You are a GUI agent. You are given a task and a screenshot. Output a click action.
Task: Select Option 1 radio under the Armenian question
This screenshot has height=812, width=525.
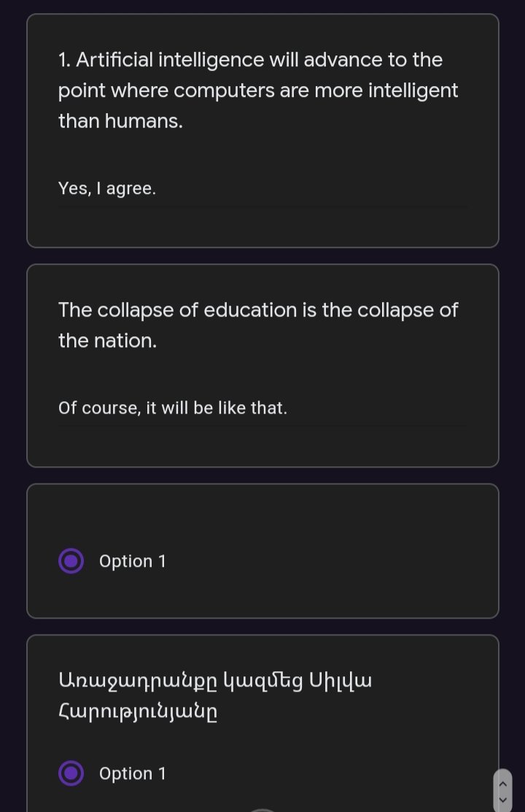pos(71,773)
